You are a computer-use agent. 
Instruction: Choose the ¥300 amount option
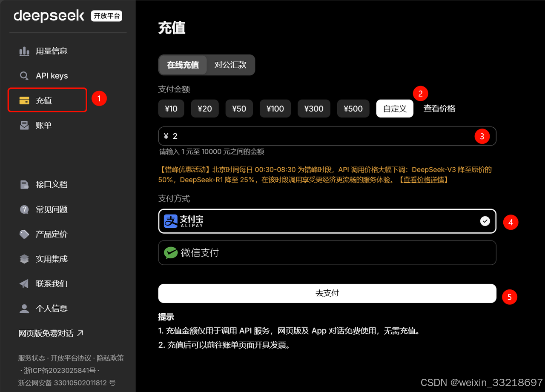[314, 109]
